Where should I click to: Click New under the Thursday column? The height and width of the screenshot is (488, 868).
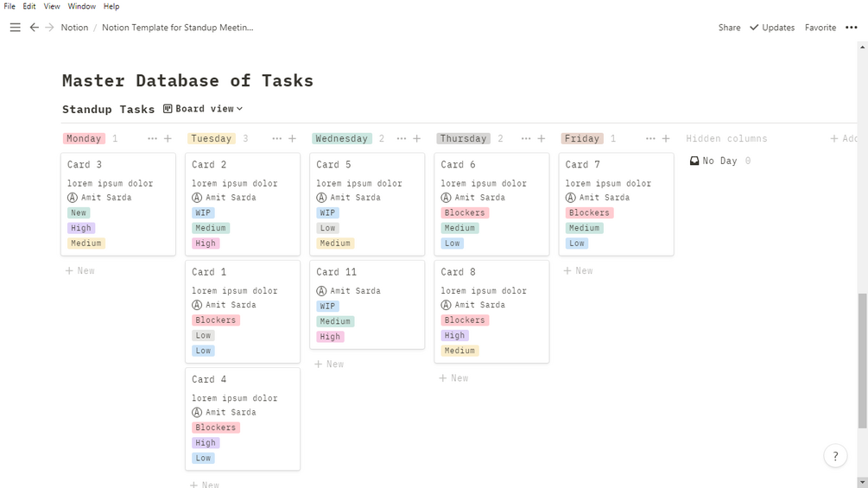point(453,378)
